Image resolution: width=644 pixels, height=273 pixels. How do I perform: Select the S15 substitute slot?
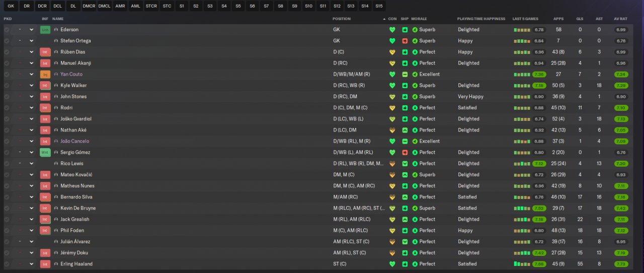point(379,6)
